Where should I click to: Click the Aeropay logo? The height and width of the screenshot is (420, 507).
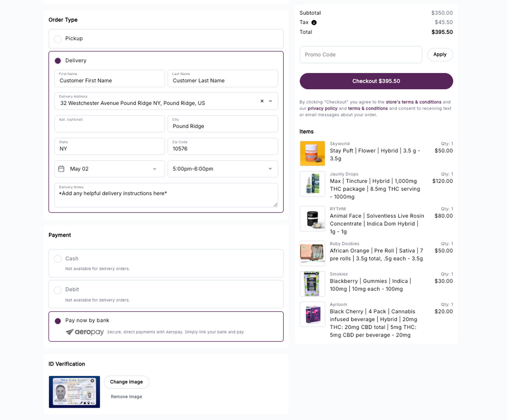[85, 332]
